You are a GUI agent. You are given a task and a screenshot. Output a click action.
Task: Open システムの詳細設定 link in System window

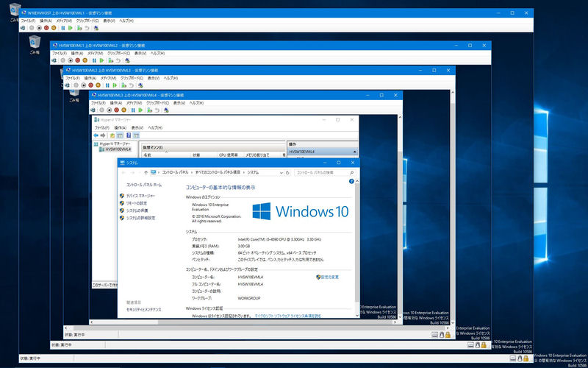[x=140, y=218]
